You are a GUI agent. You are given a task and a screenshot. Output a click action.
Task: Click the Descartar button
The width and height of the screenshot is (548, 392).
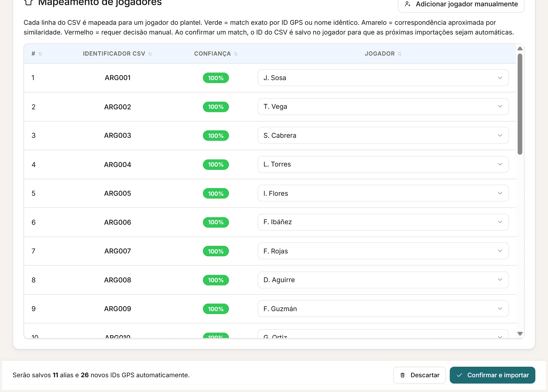click(x=420, y=375)
